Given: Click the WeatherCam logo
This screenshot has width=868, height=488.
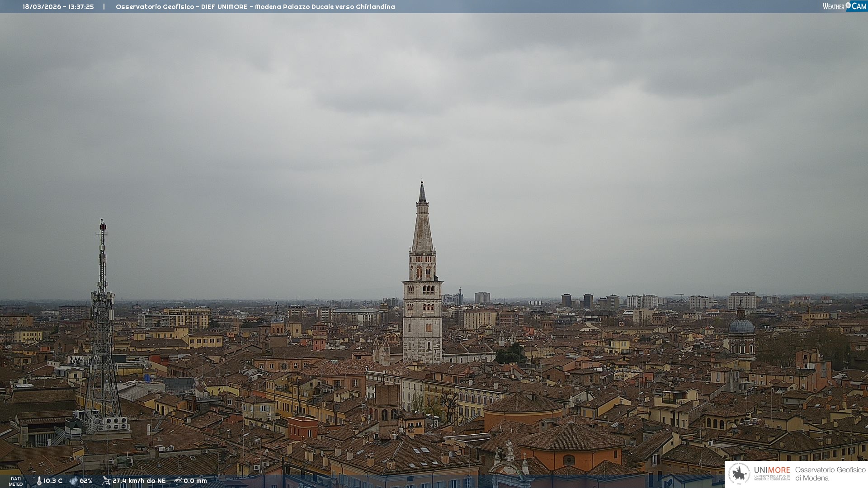Looking at the screenshot, I should coord(844,6).
